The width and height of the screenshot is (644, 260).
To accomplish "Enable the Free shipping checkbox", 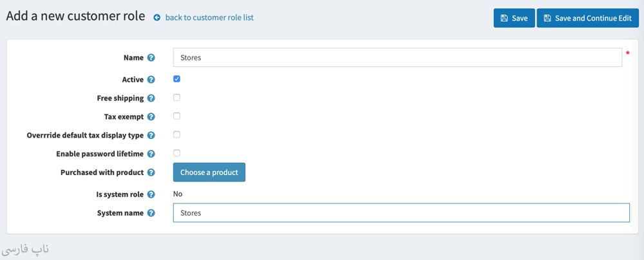I will click(x=176, y=98).
